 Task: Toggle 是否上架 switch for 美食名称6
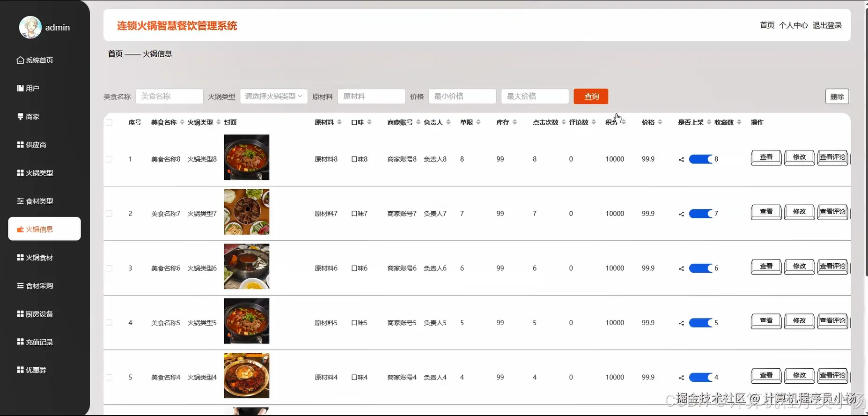pyautogui.click(x=700, y=268)
